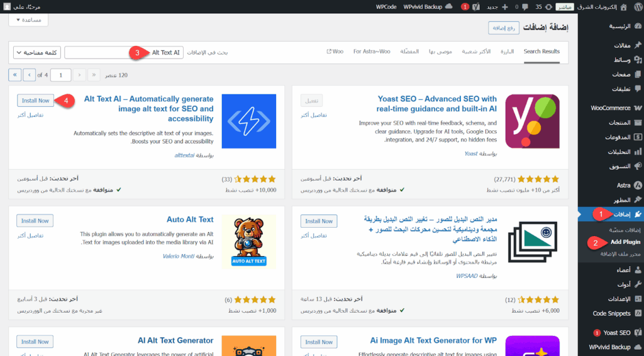Viewport: 644px width, 356px height.
Task: Click the brush icon beside المظهر
Action: coord(638,200)
